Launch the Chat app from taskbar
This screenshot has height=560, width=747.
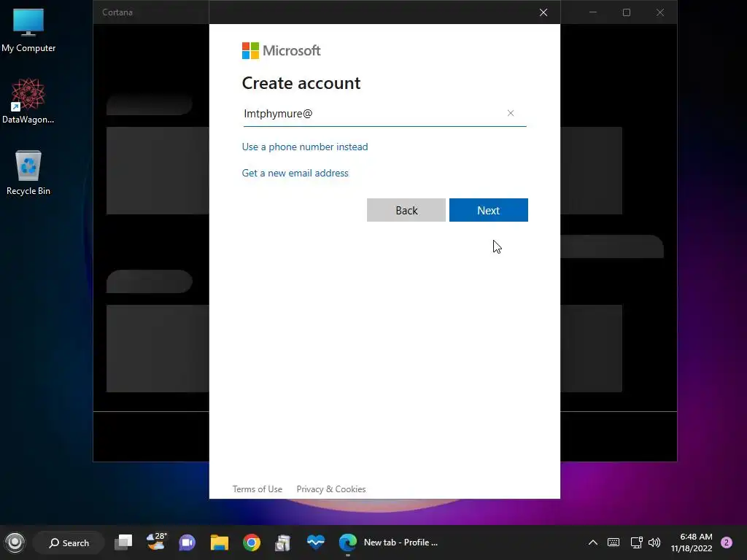point(187,542)
